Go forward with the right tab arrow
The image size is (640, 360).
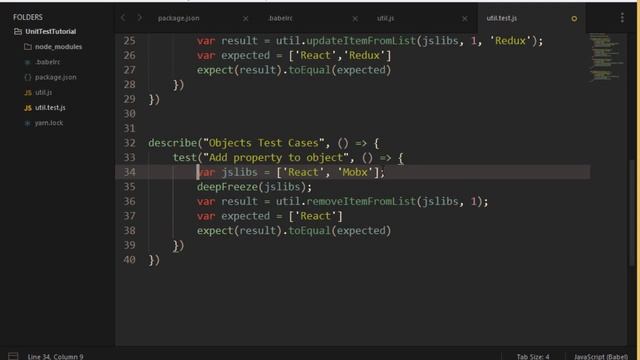click(139, 18)
